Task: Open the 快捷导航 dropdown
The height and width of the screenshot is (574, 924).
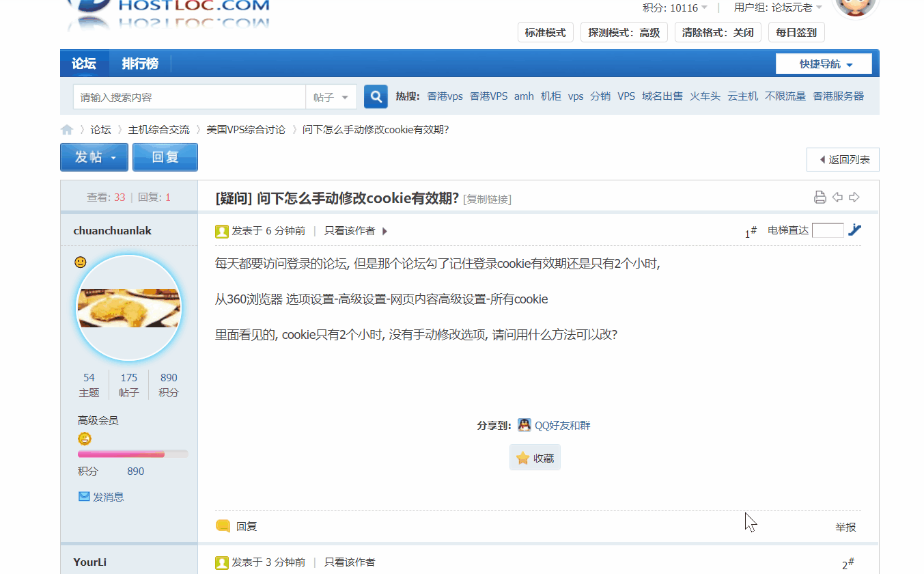Action: click(824, 64)
